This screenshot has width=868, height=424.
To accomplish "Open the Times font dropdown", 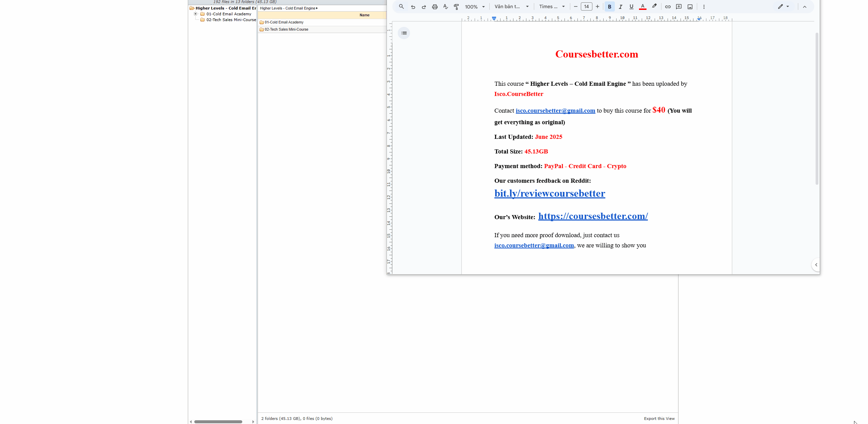I will tap(552, 7).
